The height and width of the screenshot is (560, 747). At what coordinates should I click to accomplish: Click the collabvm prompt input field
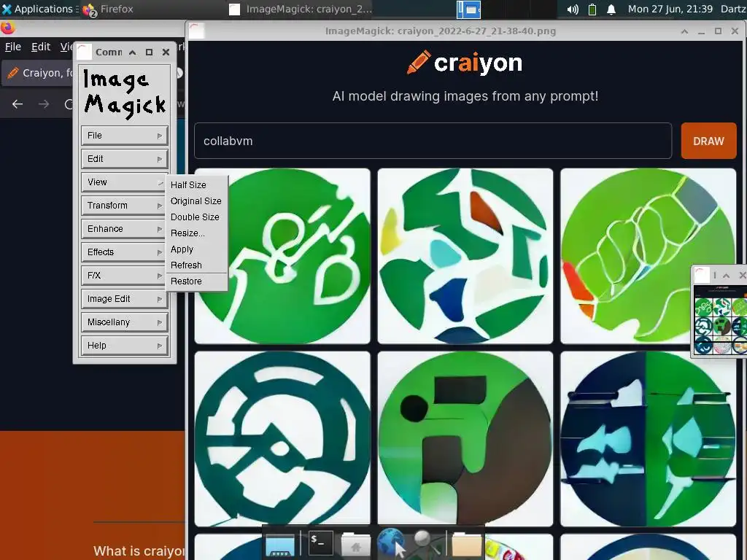click(x=433, y=141)
